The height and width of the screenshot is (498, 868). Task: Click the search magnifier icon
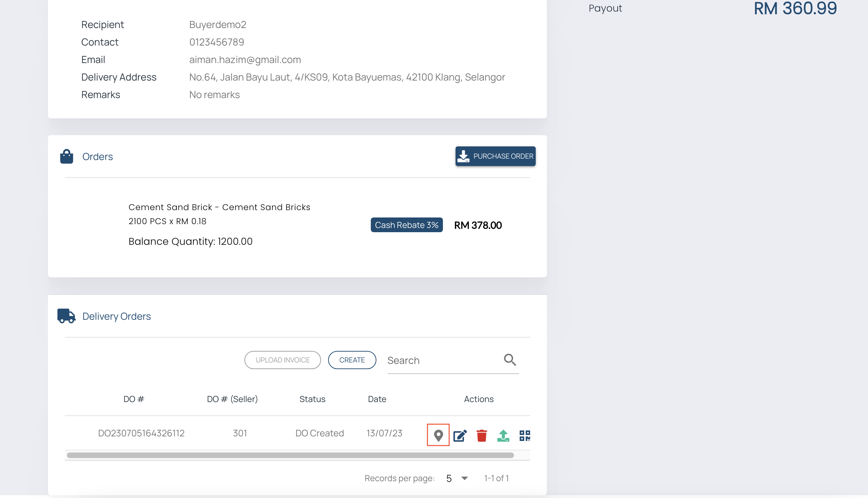(x=510, y=360)
